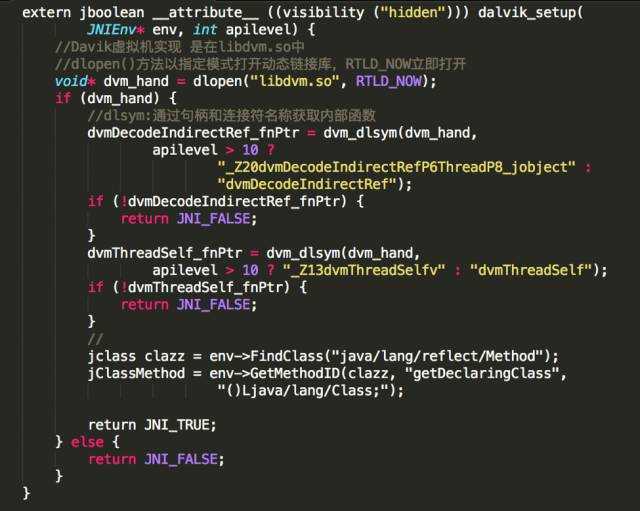
Task: Click the "dvmDecodeIndirectRef" fallback string
Action: 307,184
